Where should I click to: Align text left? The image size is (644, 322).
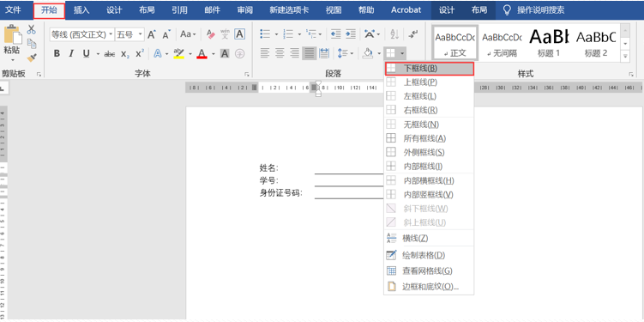click(265, 53)
